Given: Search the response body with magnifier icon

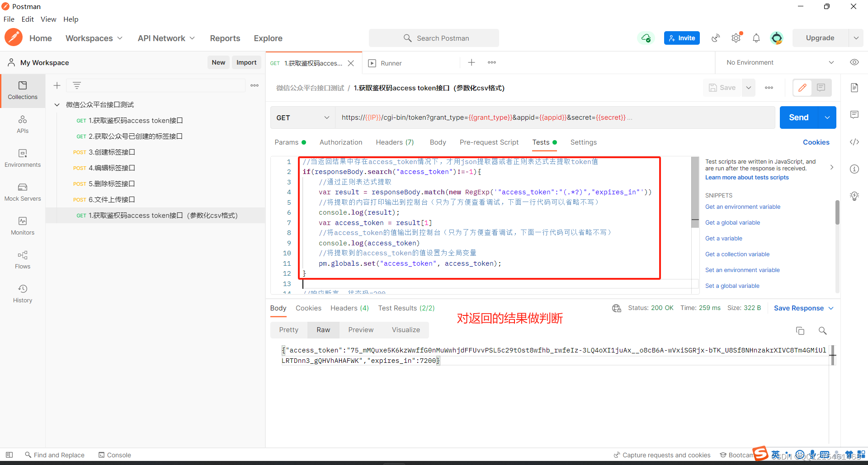Looking at the screenshot, I should (823, 331).
